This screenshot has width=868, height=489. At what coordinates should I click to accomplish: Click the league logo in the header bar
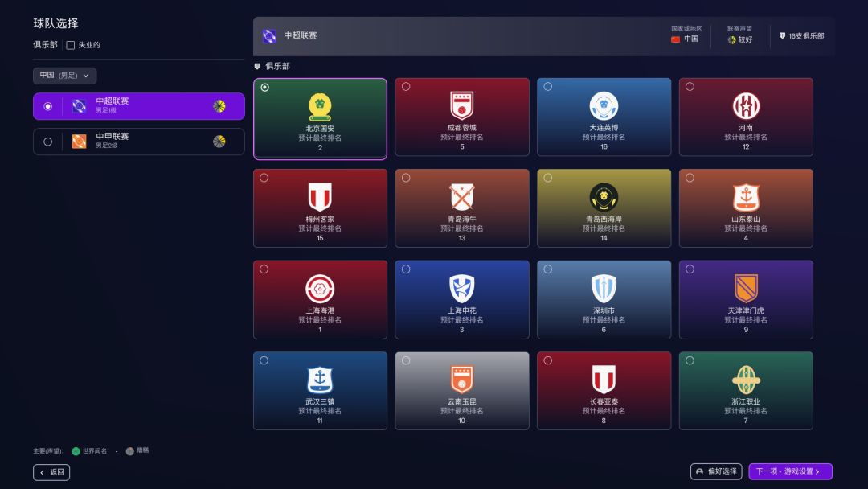coord(269,36)
